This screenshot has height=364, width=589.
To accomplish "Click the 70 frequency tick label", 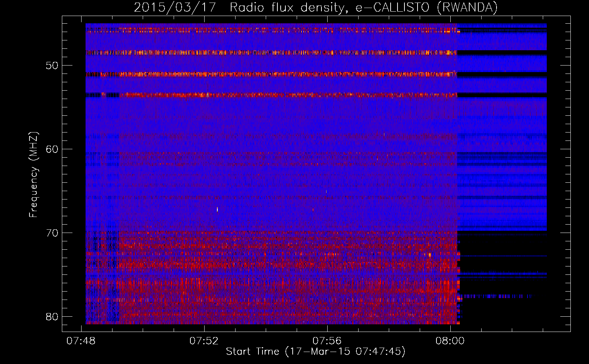I will coord(52,233).
